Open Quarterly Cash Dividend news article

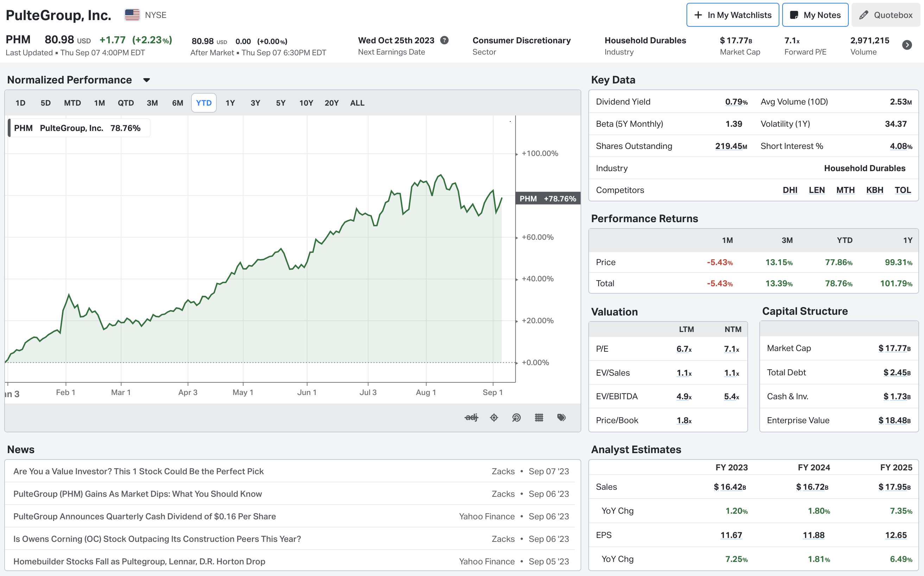[x=145, y=516]
